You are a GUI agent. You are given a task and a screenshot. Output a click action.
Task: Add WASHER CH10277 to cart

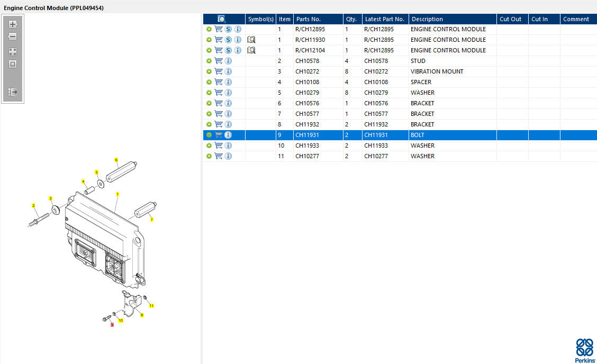219,156
